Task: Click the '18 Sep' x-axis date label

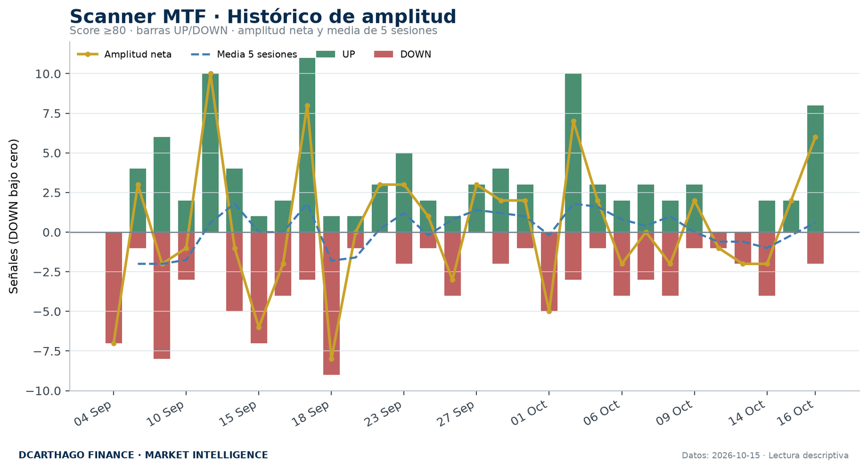Action: 311,413
